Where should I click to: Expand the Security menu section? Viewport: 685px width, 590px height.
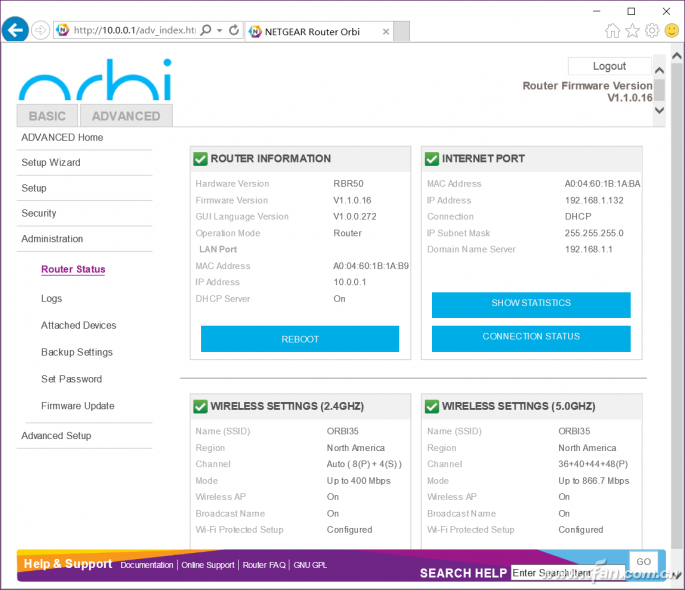coord(39,213)
